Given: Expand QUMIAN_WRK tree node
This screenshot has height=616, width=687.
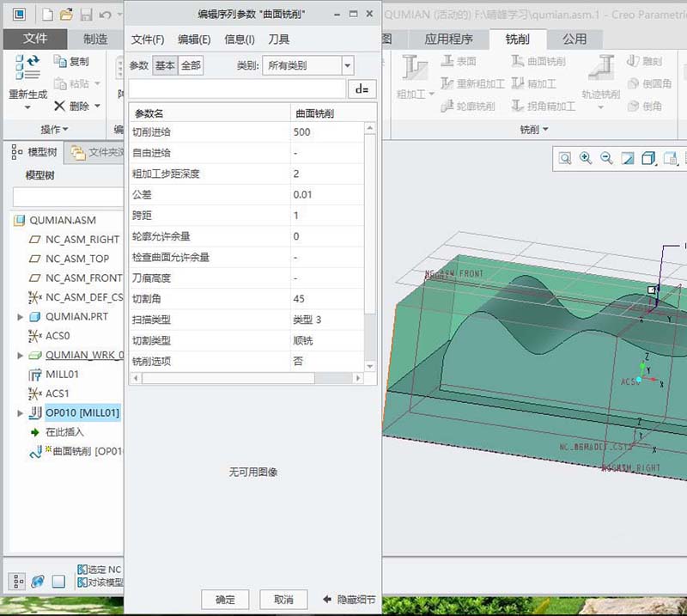Looking at the screenshot, I should (x=20, y=355).
